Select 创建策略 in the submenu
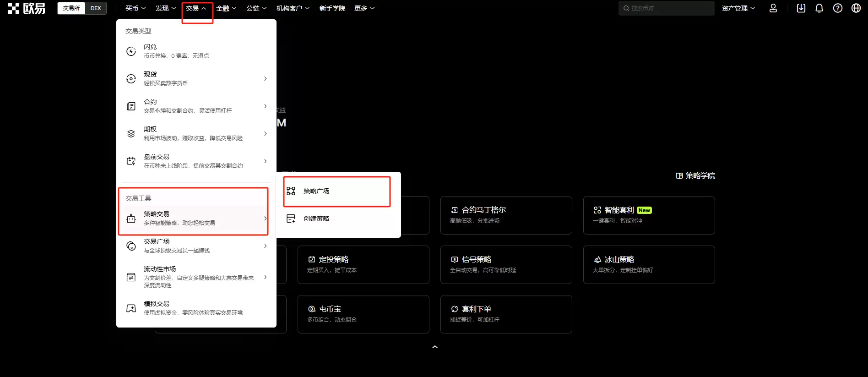Viewport: 868px width, 377px height. click(x=316, y=219)
